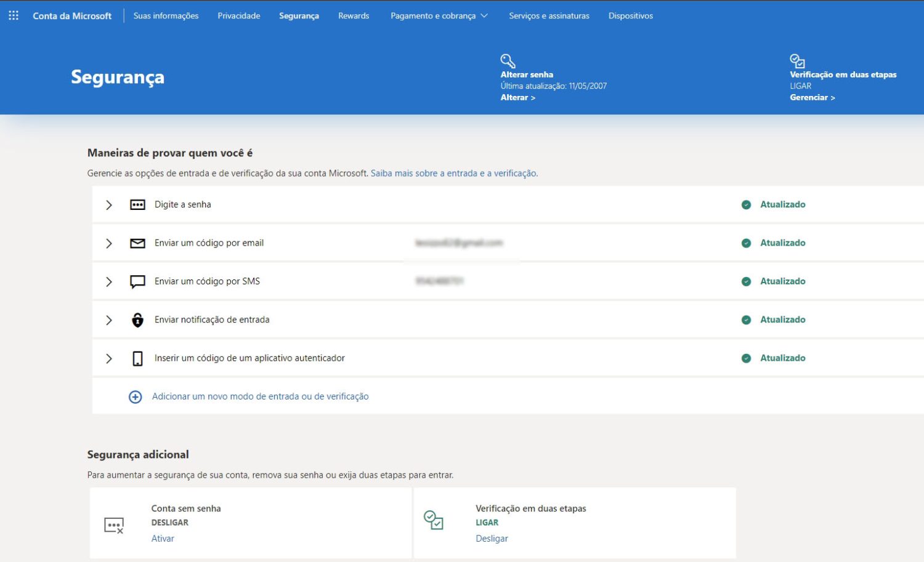Click the Segurança adicional heading

tap(138, 455)
